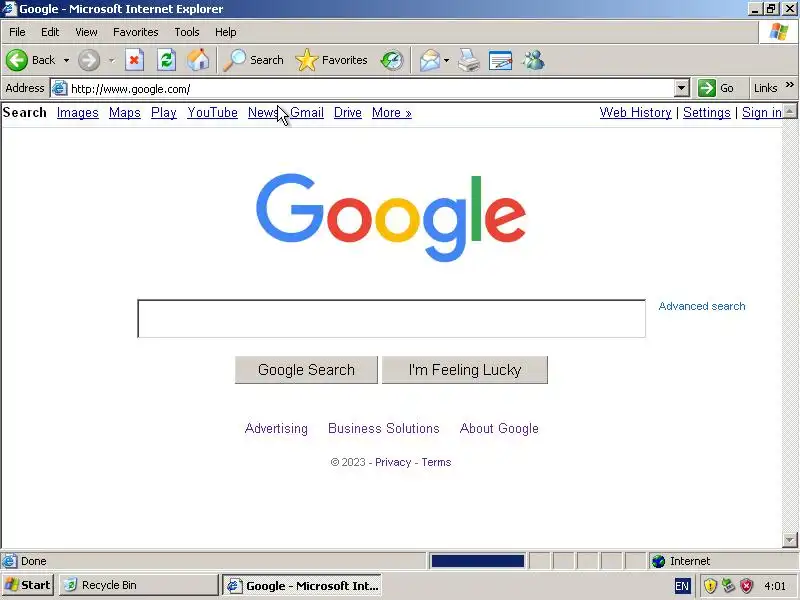Image resolution: width=800 pixels, height=600 pixels.
Task: Click the Sign in link
Action: [762, 113]
